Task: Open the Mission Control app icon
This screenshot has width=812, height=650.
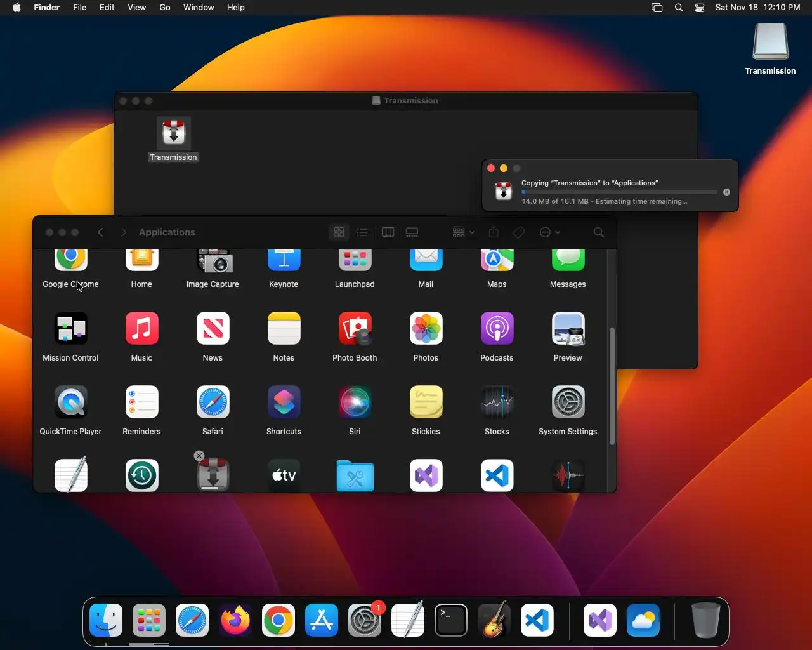Action: pyautogui.click(x=70, y=329)
